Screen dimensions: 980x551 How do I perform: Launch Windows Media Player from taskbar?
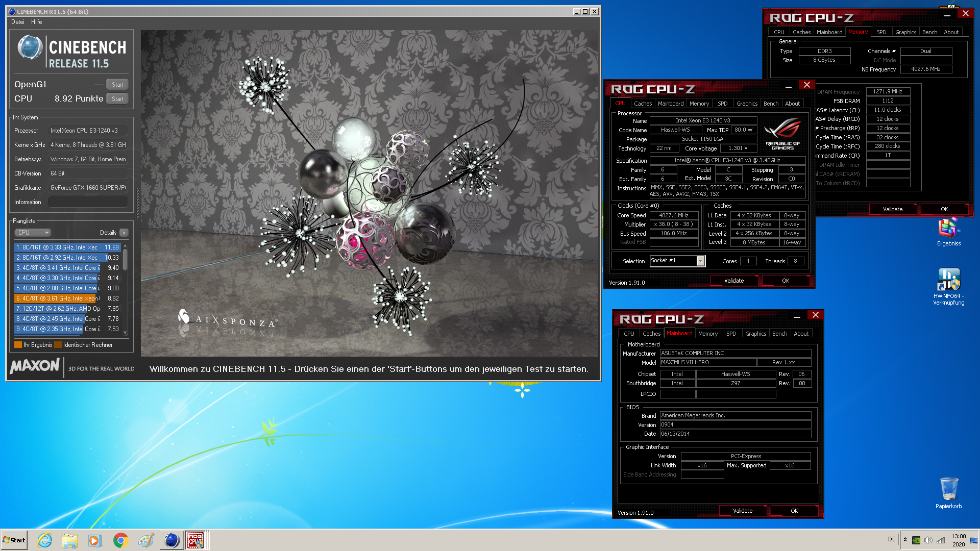(x=95, y=540)
